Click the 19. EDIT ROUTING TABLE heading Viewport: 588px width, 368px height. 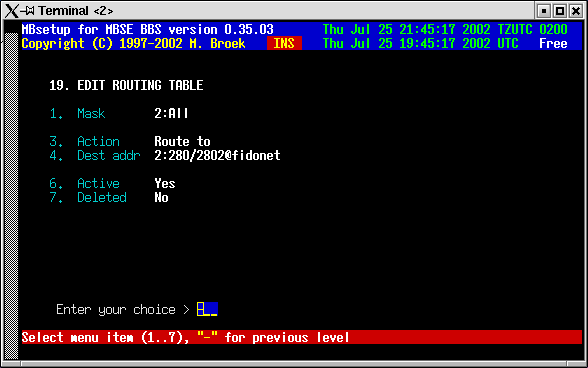[x=126, y=85]
